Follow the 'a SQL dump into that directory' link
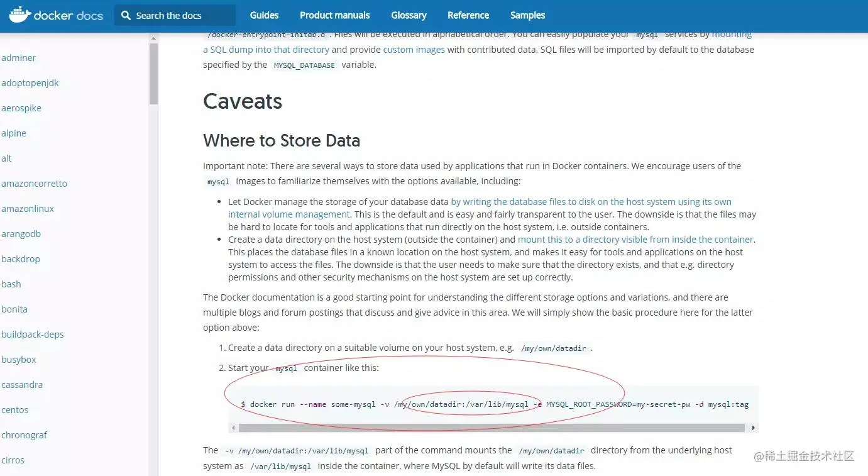This screenshot has width=868, height=476. pos(266,49)
